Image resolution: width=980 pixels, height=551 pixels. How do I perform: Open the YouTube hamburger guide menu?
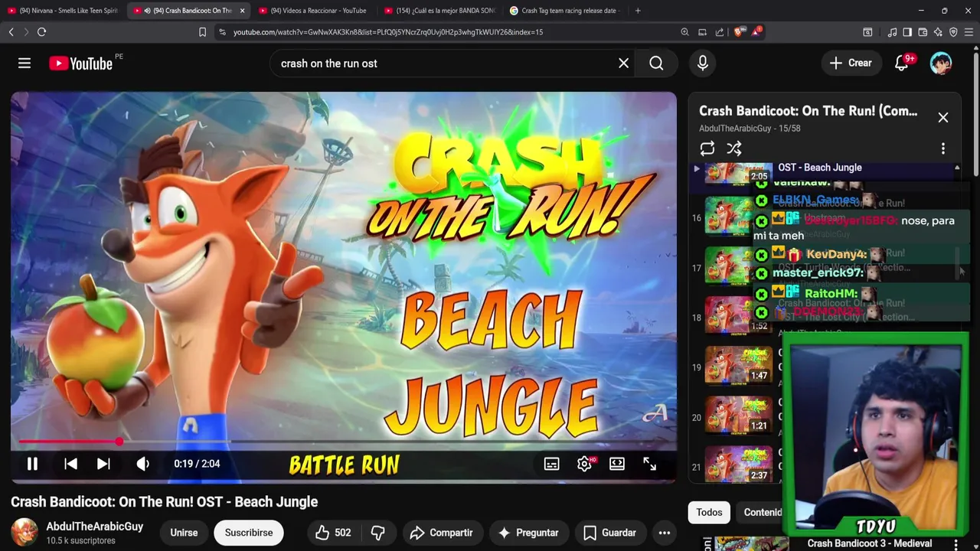point(24,64)
